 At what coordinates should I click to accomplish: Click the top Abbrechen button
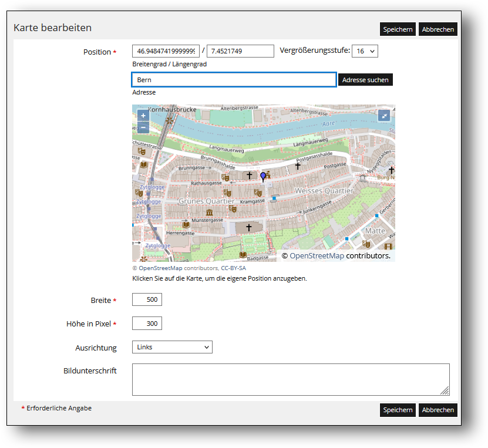[x=437, y=29]
